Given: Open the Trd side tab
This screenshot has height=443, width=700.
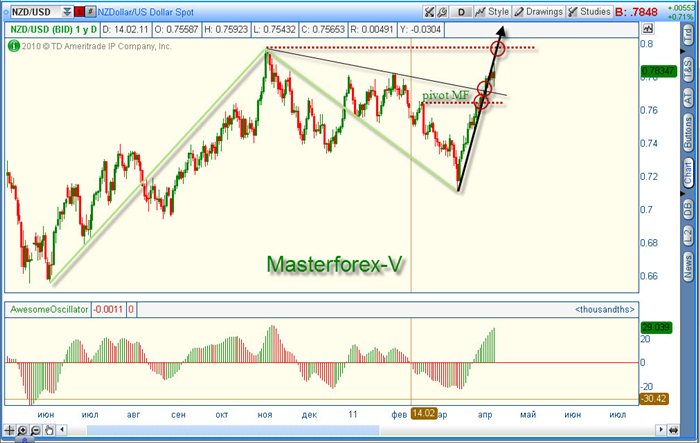Looking at the screenshot, I should [688, 35].
